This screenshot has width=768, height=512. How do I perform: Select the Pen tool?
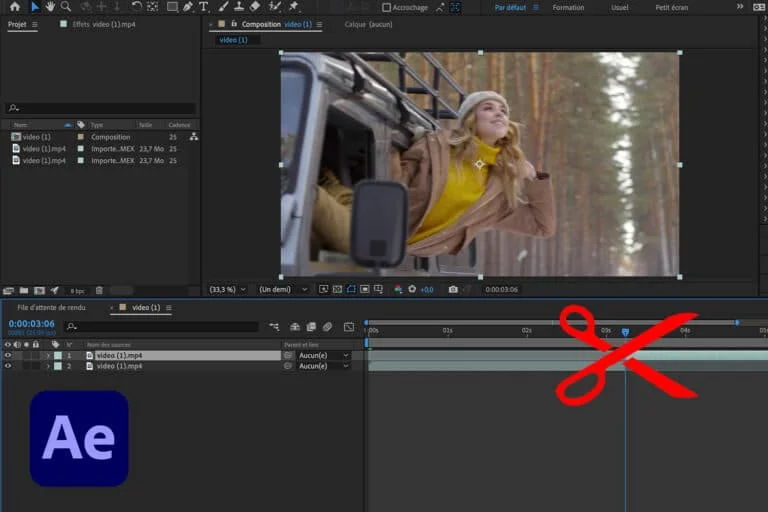pos(188,7)
